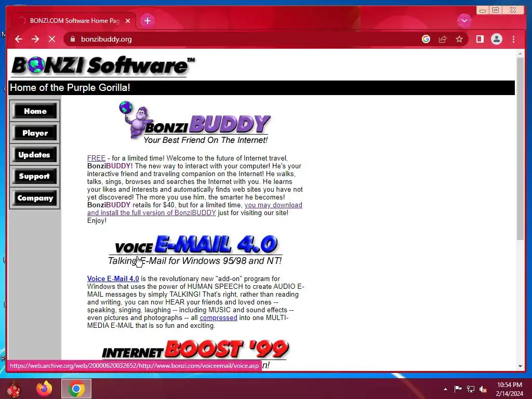This screenshot has width=532, height=399.
Task: Click the Internet BOOST '99 banner
Action: coord(195,349)
